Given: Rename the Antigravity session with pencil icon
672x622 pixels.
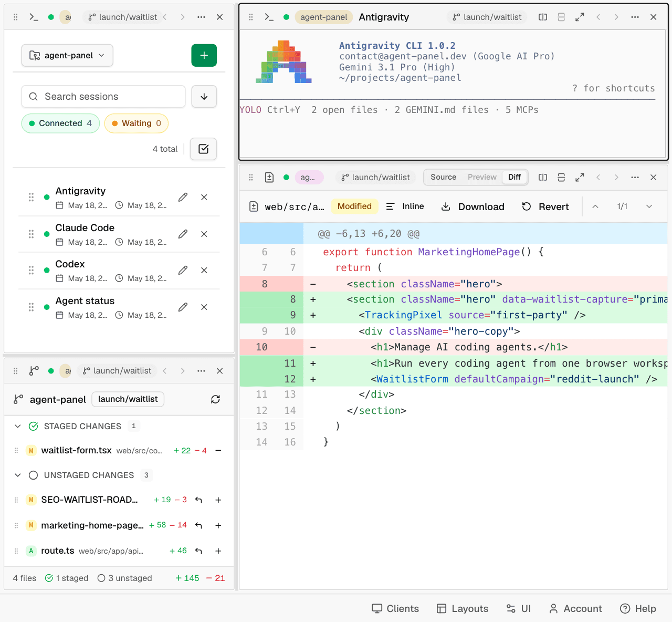Looking at the screenshot, I should [183, 197].
